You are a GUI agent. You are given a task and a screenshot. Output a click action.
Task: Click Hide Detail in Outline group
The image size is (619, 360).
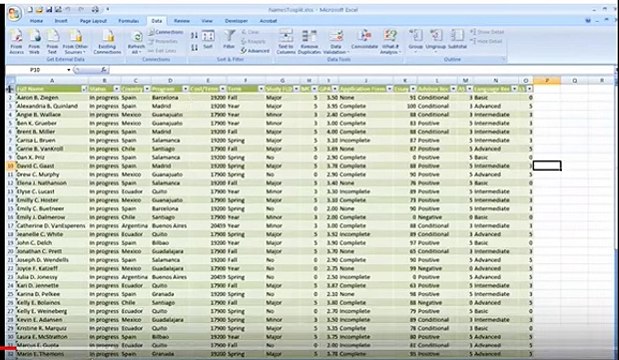click(x=486, y=41)
